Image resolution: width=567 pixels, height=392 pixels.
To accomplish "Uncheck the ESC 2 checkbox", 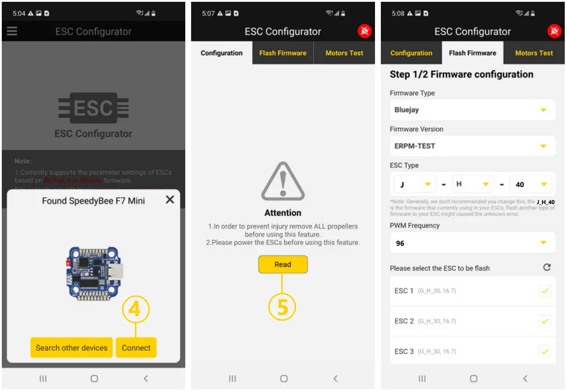I will click(x=545, y=321).
